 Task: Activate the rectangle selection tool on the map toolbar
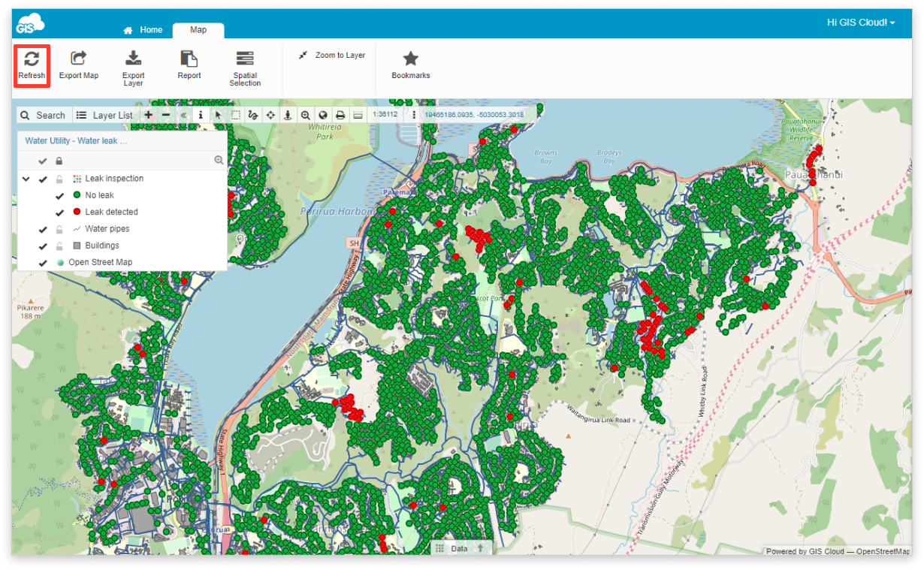point(236,114)
